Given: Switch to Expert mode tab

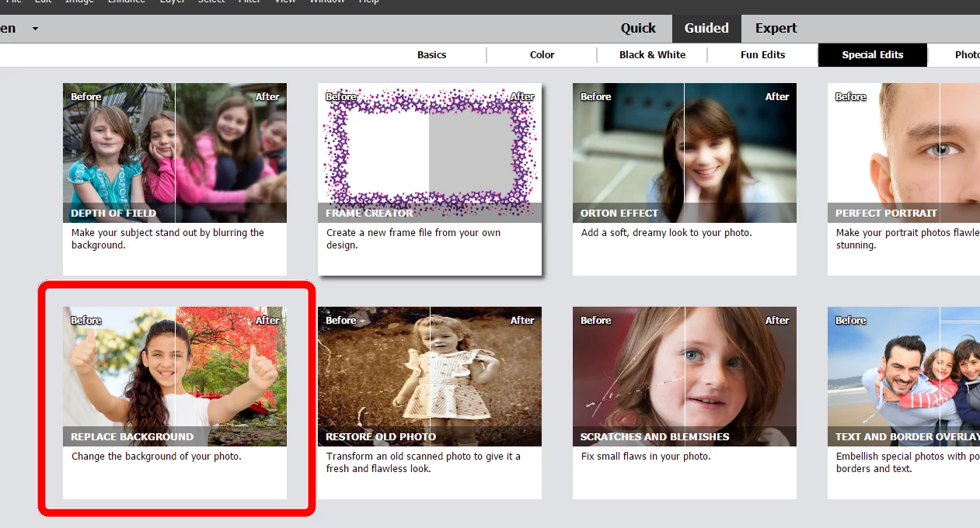Looking at the screenshot, I should click(x=776, y=28).
